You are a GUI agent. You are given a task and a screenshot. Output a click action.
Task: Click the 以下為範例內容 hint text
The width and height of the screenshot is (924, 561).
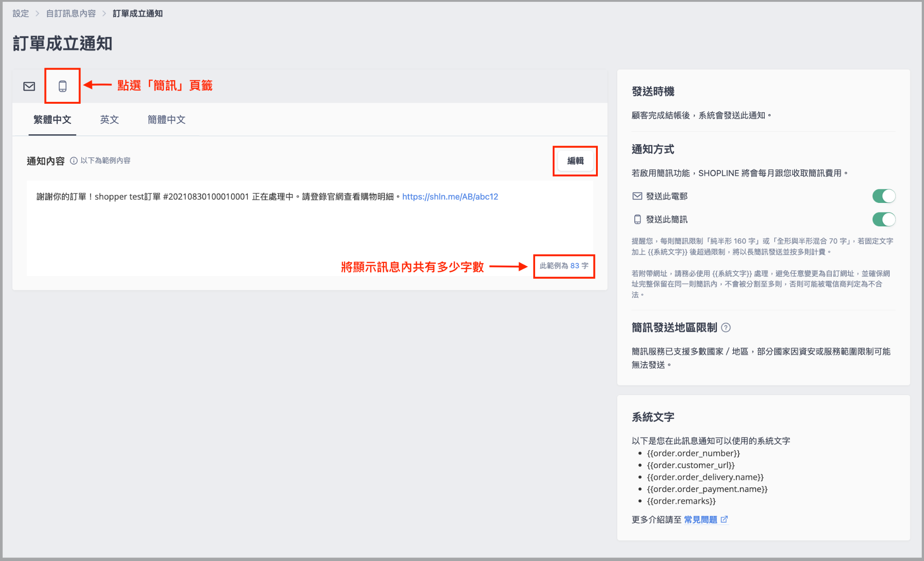106,161
